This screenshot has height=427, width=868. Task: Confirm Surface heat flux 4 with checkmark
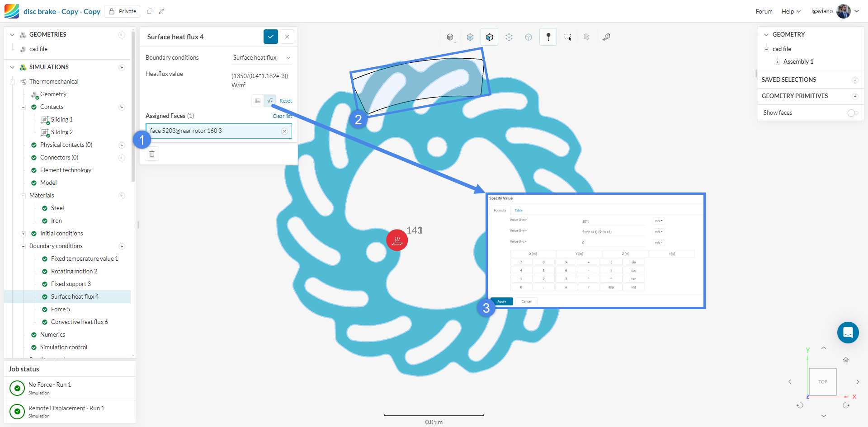[271, 37]
